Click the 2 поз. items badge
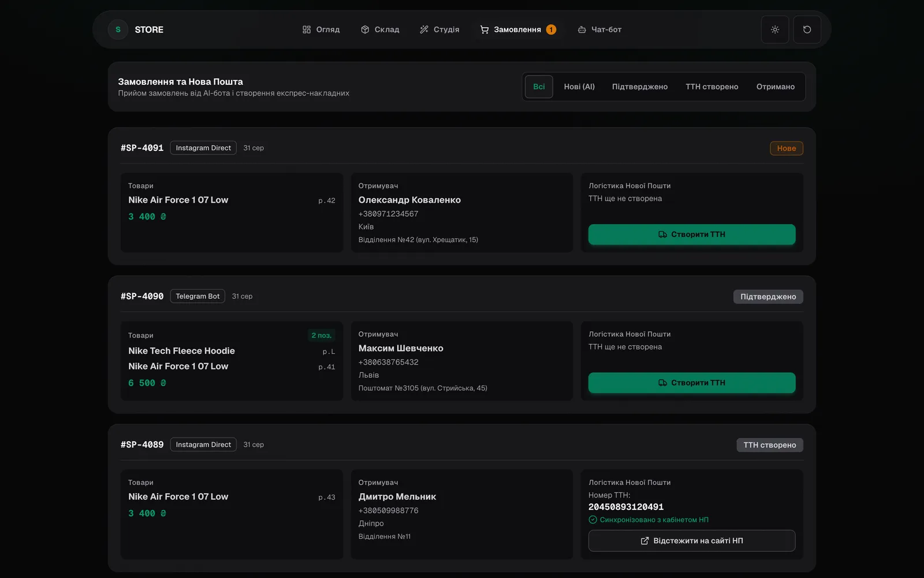Viewport: 924px width, 578px height. coord(321,335)
